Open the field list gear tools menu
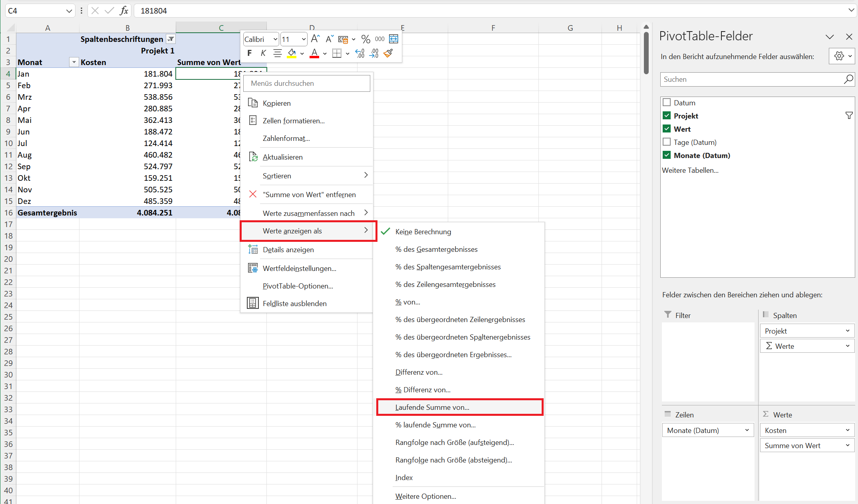858x504 pixels. click(x=843, y=56)
